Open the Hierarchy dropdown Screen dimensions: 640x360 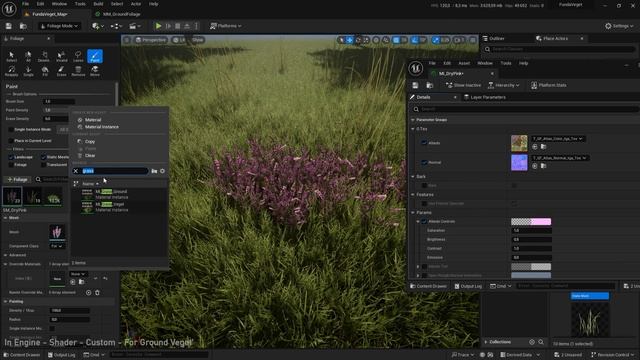(x=504, y=85)
